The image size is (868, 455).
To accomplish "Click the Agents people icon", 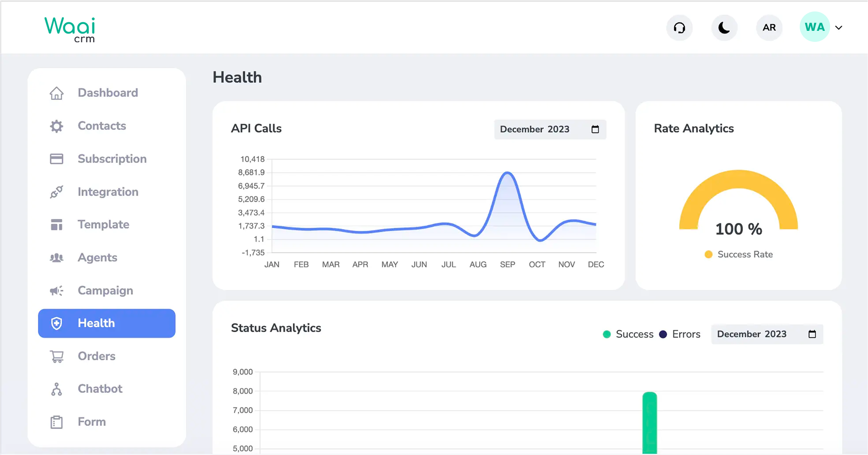I will (56, 258).
